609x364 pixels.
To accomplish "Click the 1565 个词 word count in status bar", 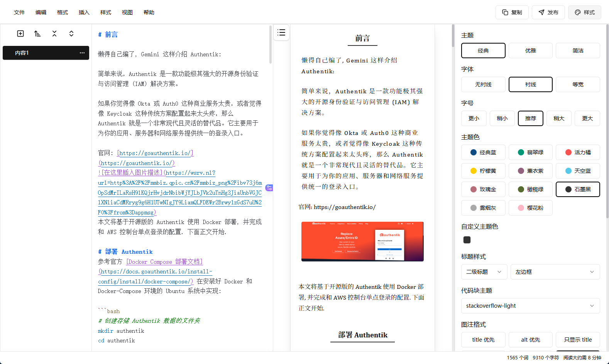I will 518,358.
